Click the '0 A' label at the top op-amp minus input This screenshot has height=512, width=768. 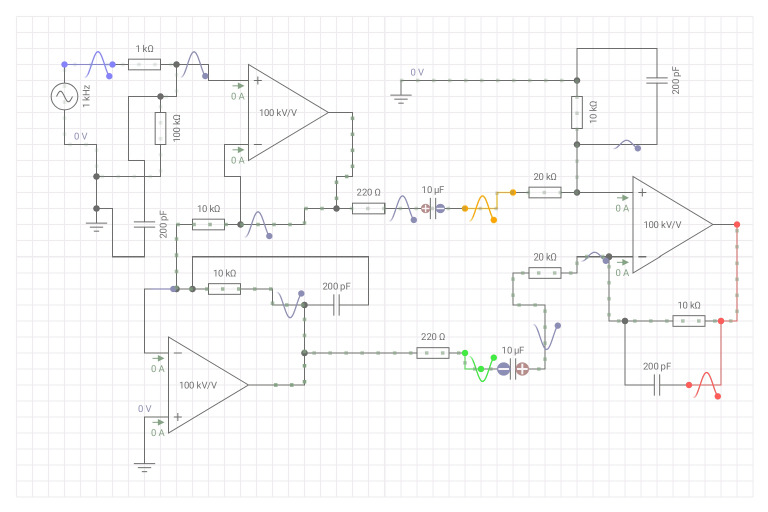[238, 160]
